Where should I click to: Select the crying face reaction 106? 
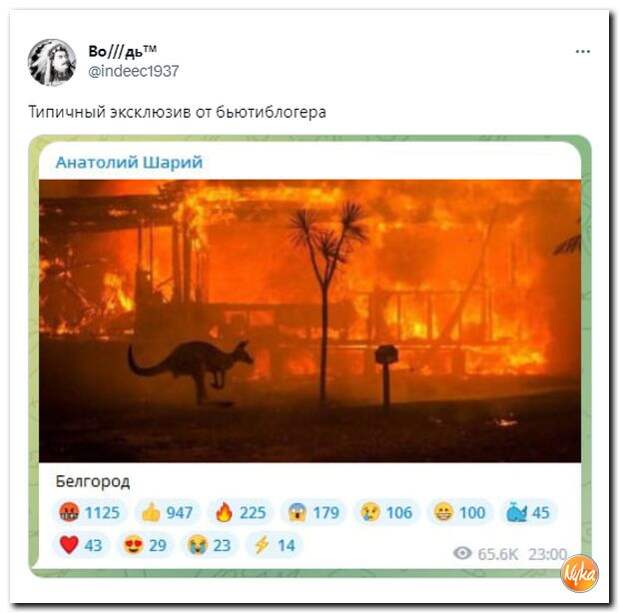click(x=386, y=512)
